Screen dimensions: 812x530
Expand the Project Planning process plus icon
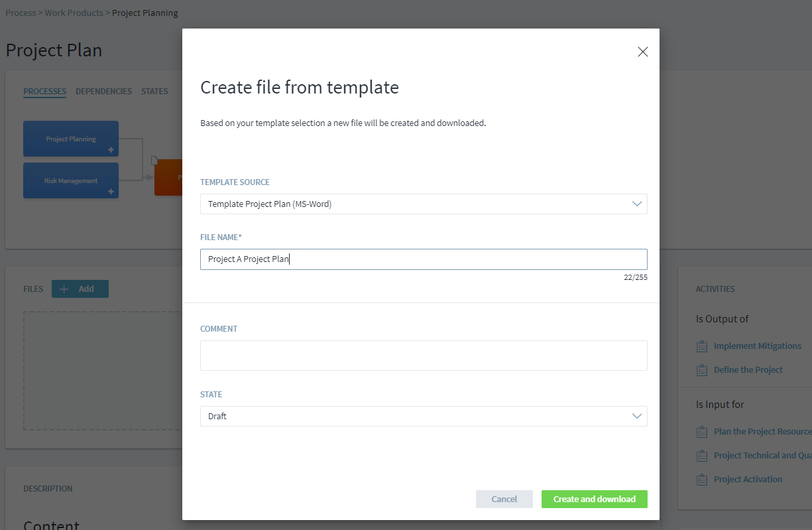tap(111, 150)
